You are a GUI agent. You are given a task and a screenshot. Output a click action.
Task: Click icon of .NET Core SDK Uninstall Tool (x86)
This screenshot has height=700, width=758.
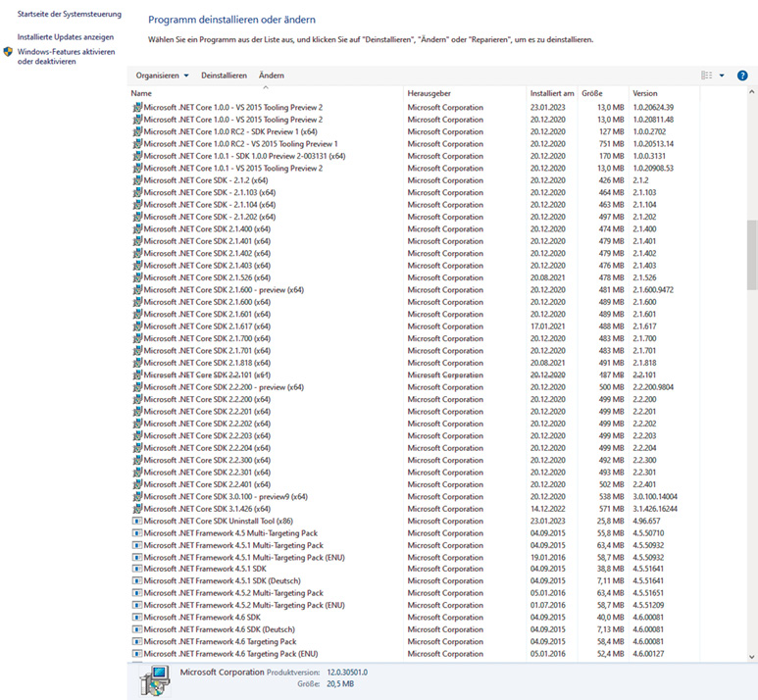click(137, 521)
